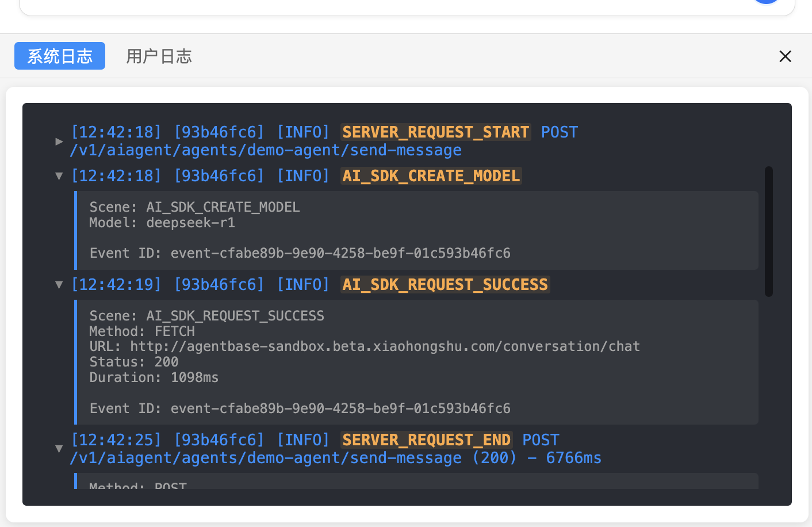Click the SERVER_REQUEST_START tag
Screen dimensions: 812x527
point(435,132)
